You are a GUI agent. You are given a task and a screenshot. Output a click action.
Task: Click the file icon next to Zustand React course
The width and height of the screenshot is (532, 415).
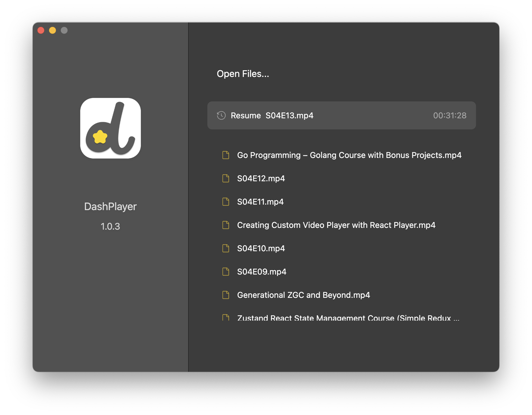(226, 318)
